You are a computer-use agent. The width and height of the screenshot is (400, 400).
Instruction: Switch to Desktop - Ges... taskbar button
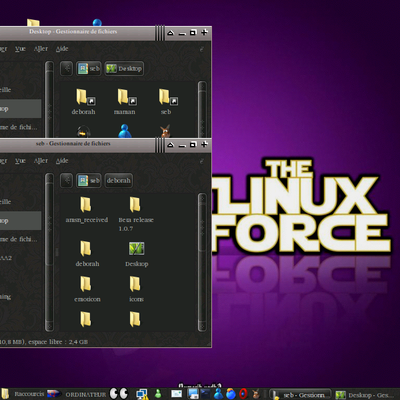pyautogui.click(x=365, y=395)
